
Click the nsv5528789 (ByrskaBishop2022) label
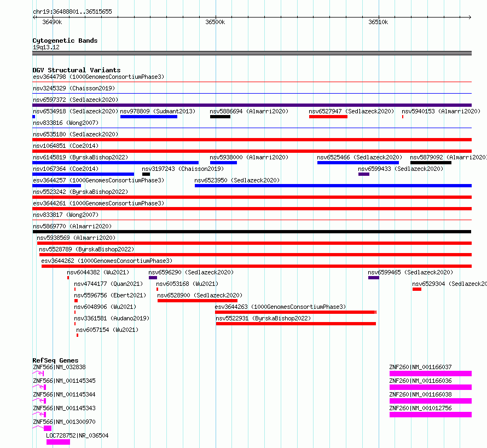[x=86, y=249]
